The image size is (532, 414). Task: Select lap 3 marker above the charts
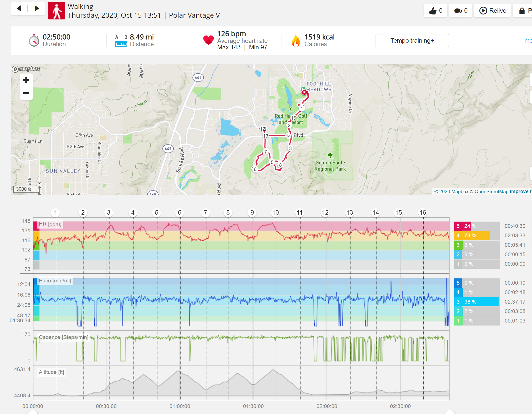coord(109,213)
